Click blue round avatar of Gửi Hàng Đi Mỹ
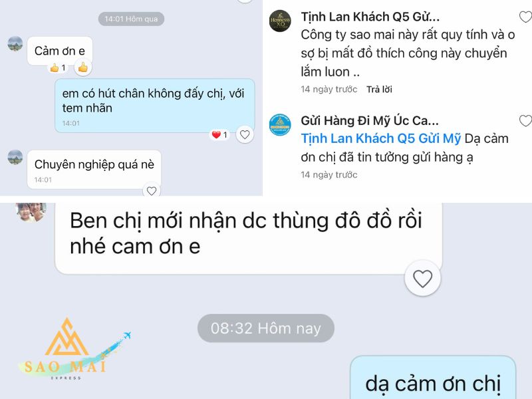Viewport: 532px width, 399px height. [x=280, y=124]
